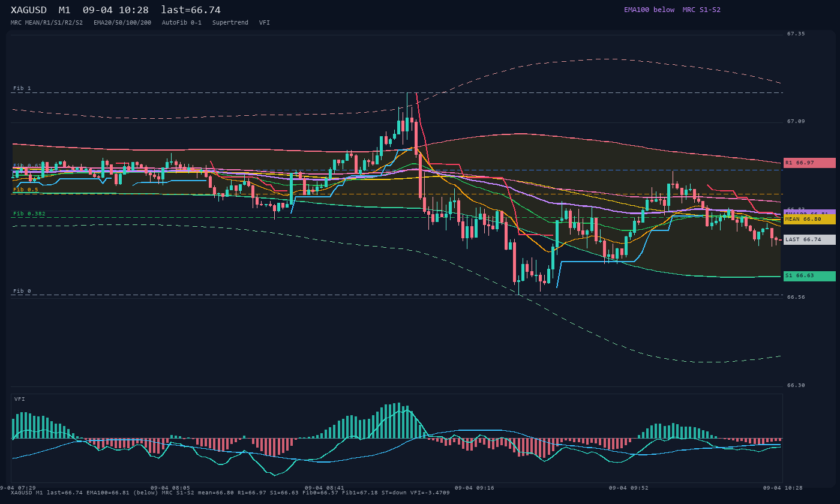Screen dimensions: 840x504
Task: Click the 'MEAN 66.80' yellow price tag
Action: click(x=809, y=220)
